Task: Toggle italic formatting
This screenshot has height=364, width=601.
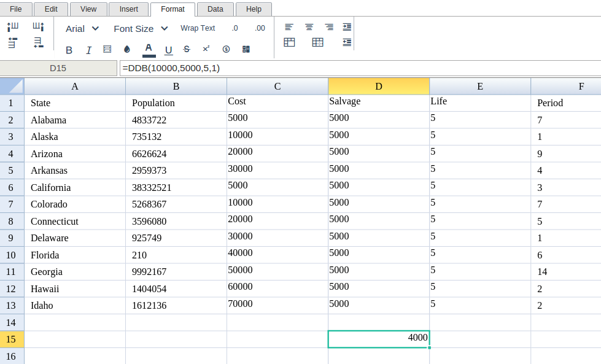Action: [88, 50]
